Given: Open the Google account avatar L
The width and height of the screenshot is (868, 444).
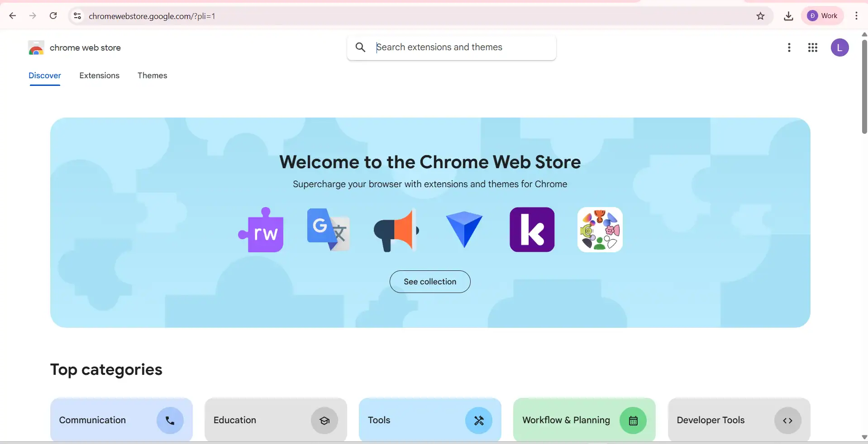Looking at the screenshot, I should pos(840,47).
